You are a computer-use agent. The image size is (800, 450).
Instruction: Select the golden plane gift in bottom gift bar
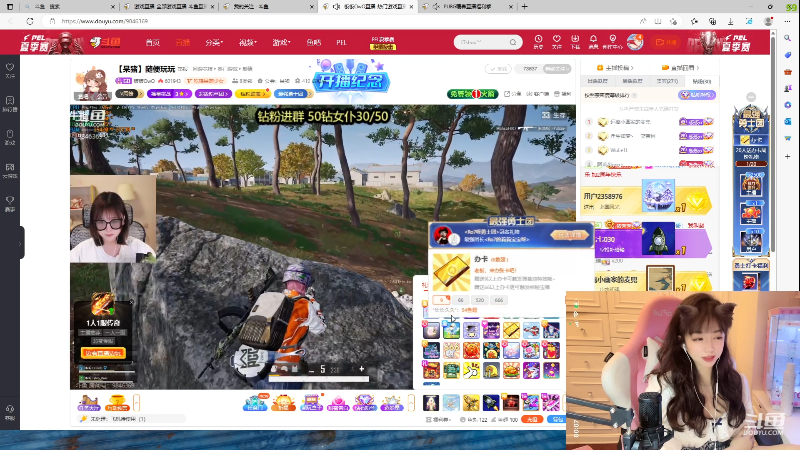tap(471, 403)
